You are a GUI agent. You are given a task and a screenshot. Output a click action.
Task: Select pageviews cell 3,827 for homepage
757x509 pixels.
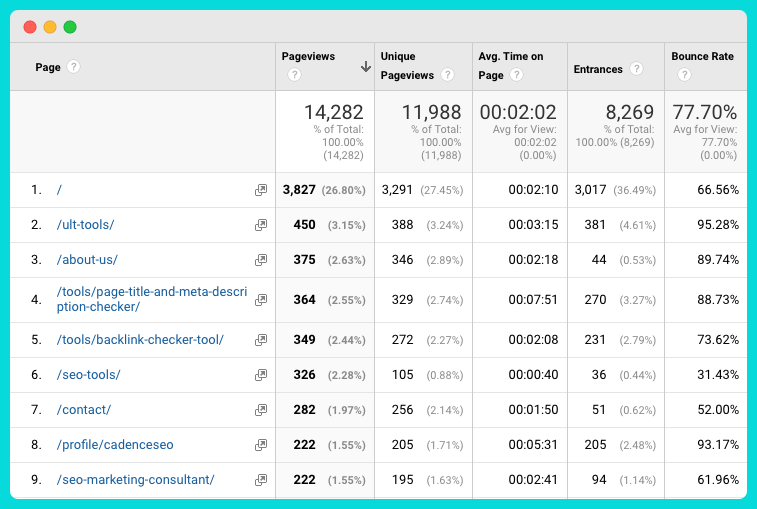click(x=299, y=190)
